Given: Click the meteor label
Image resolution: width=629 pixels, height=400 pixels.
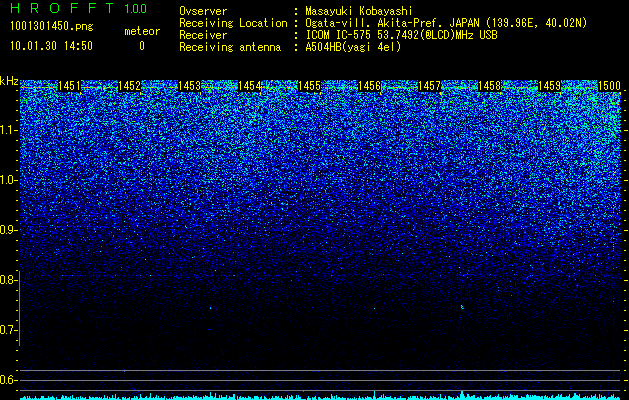Looking at the screenshot, I should click(142, 31).
